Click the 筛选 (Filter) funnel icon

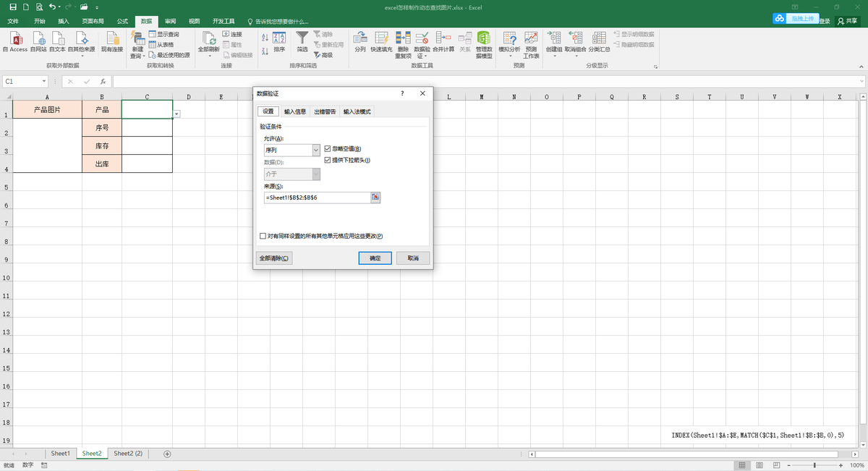302,42
